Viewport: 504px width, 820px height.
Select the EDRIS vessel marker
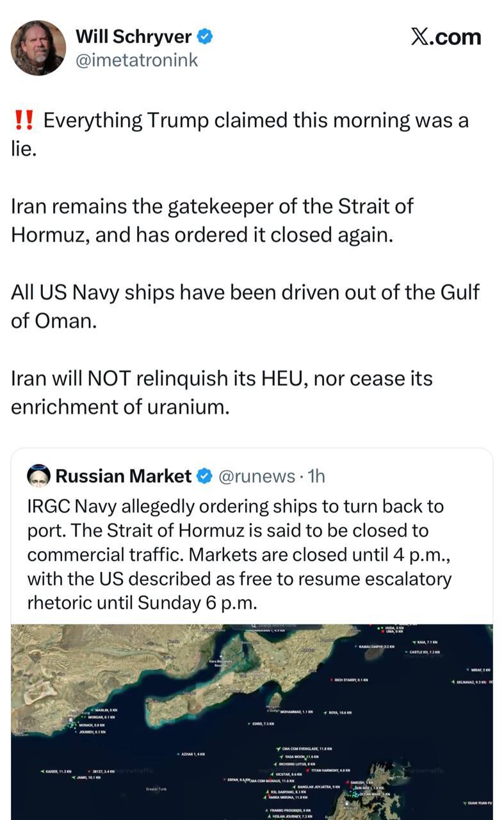click(x=250, y=723)
